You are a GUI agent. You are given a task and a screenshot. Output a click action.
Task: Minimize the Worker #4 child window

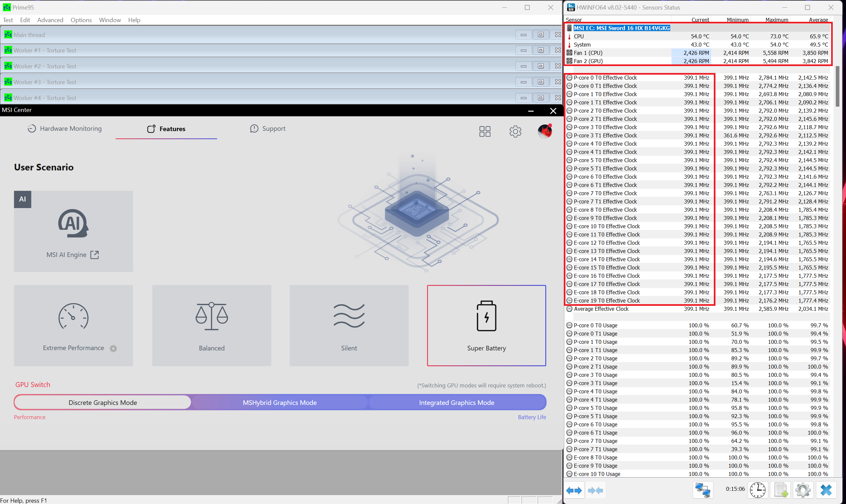(523, 98)
